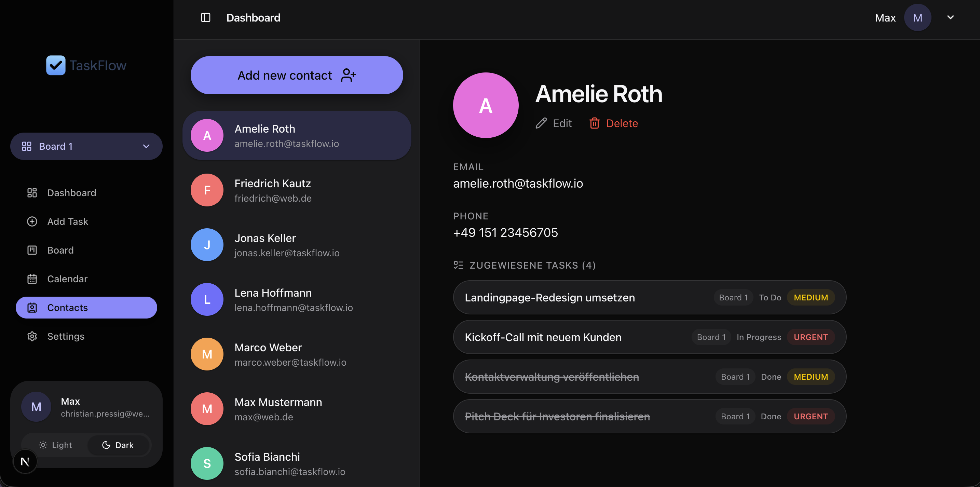Viewport: 980px width, 487px height.
Task: Click the Calendar icon in sidebar
Action: tap(32, 279)
